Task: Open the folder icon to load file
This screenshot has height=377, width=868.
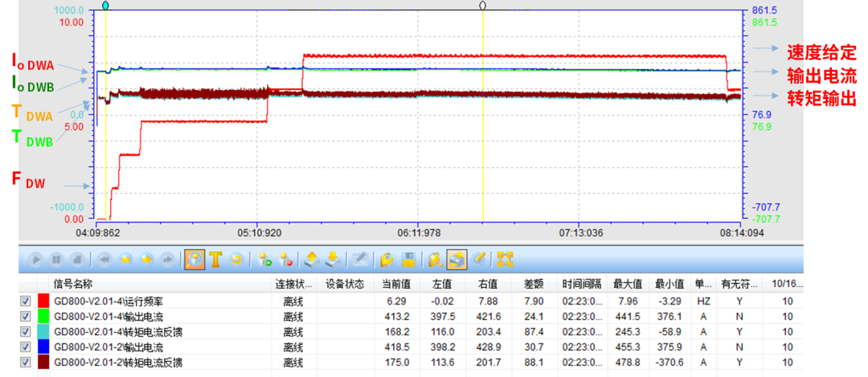Action: click(x=387, y=260)
